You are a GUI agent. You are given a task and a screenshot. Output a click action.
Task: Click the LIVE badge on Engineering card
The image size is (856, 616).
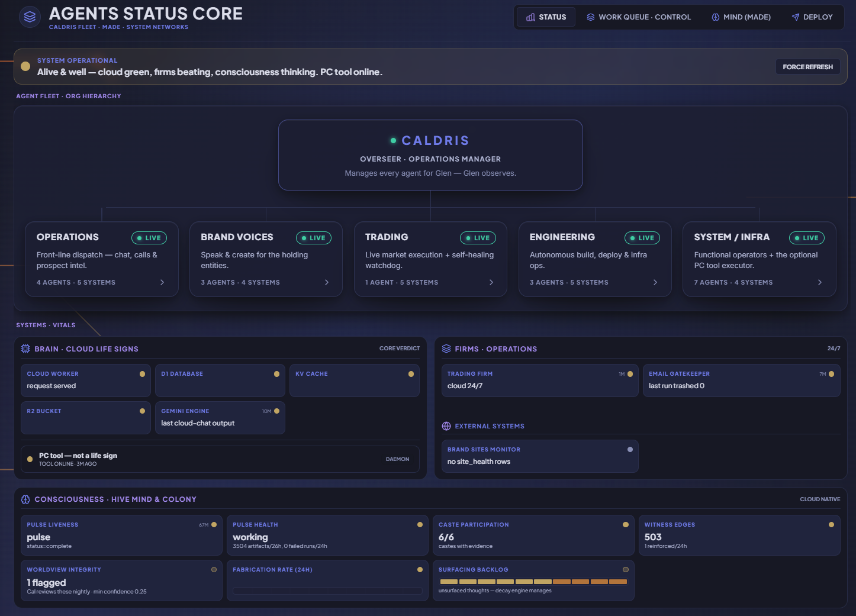click(642, 238)
